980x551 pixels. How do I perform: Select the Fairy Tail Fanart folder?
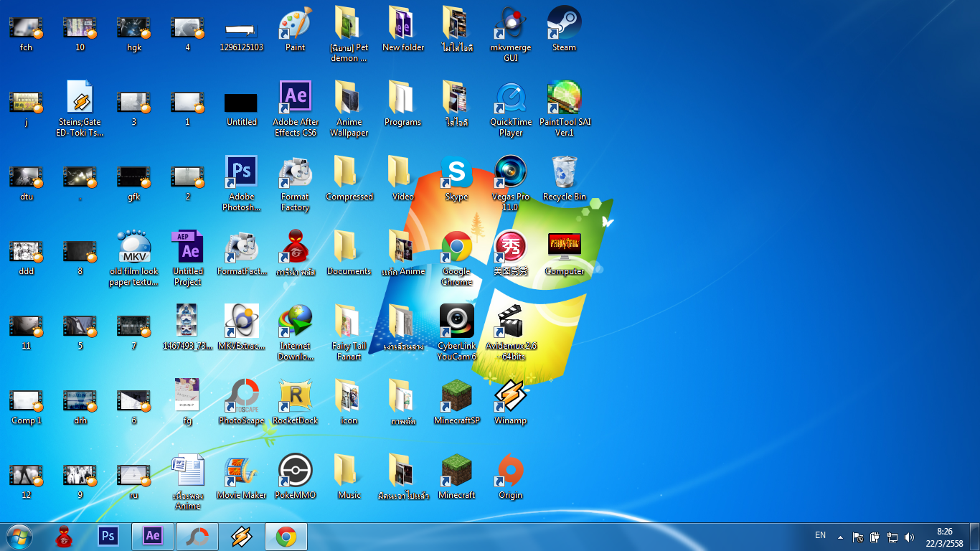click(349, 333)
